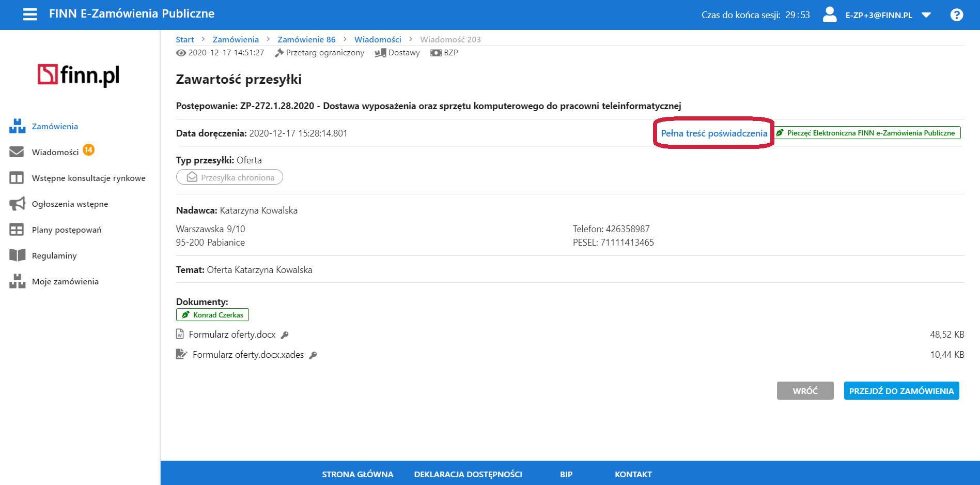
Task: Click the key icon next to Formularz oferty.docx
Action: coord(285,335)
